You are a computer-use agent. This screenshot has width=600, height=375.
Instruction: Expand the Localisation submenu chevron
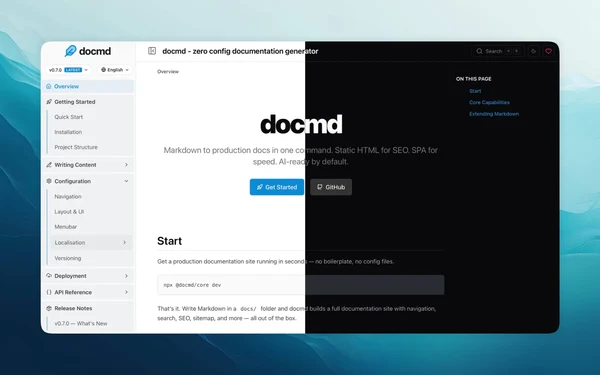124,242
